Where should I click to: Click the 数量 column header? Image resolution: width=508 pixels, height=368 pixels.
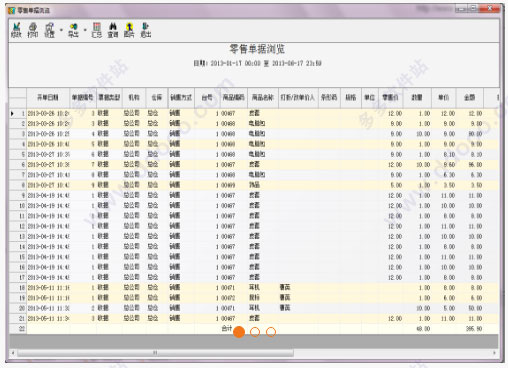[x=417, y=97]
